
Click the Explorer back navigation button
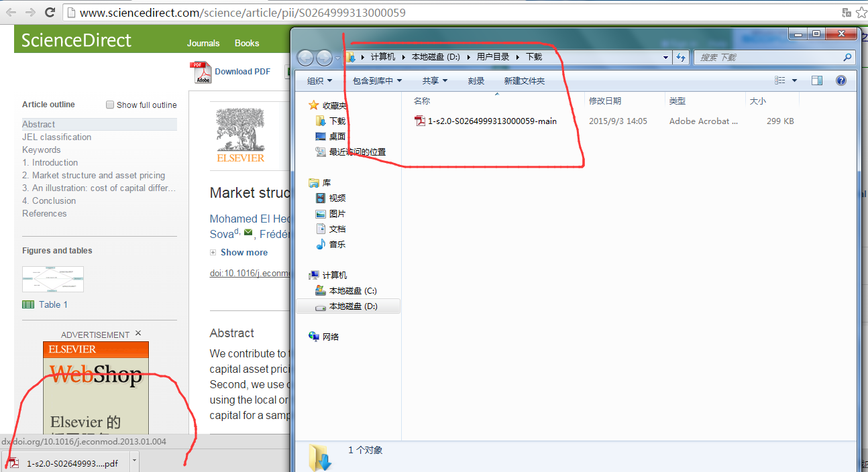(x=305, y=58)
